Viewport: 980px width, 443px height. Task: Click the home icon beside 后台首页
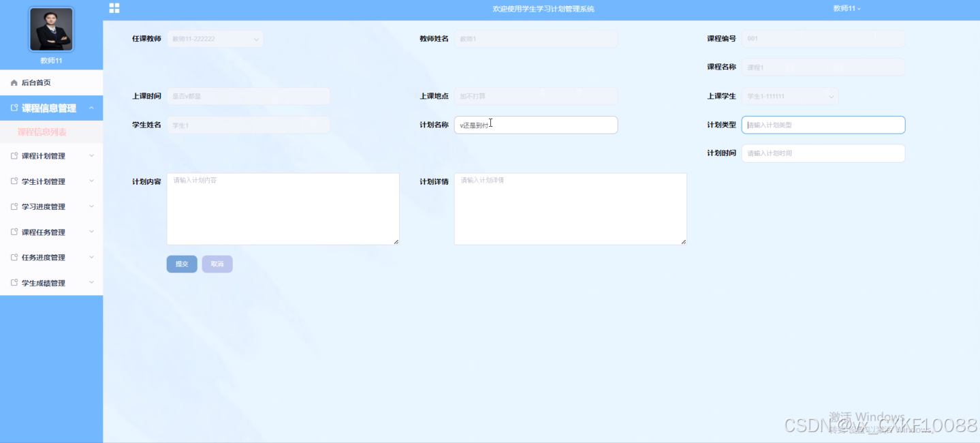click(14, 82)
